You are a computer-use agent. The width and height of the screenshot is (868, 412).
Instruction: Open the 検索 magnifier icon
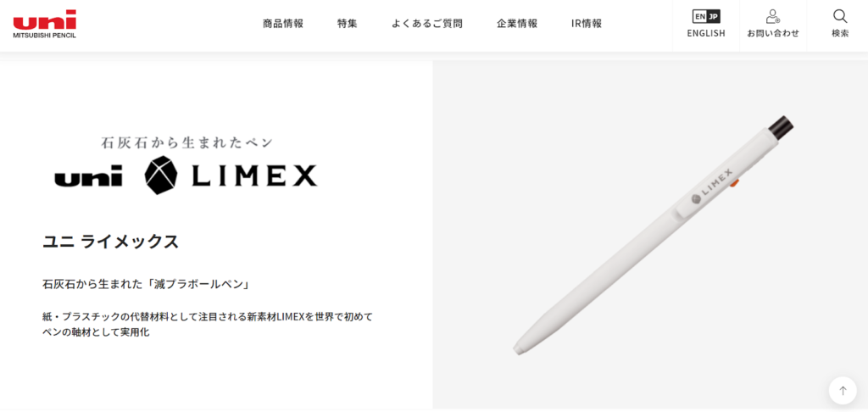click(840, 16)
